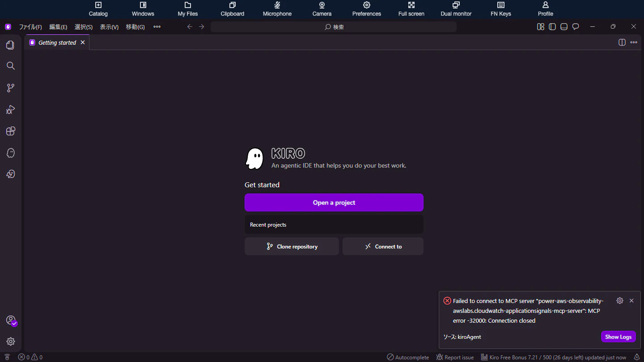
Task: Toggle the chat panel icon in title bar
Action: point(576,27)
